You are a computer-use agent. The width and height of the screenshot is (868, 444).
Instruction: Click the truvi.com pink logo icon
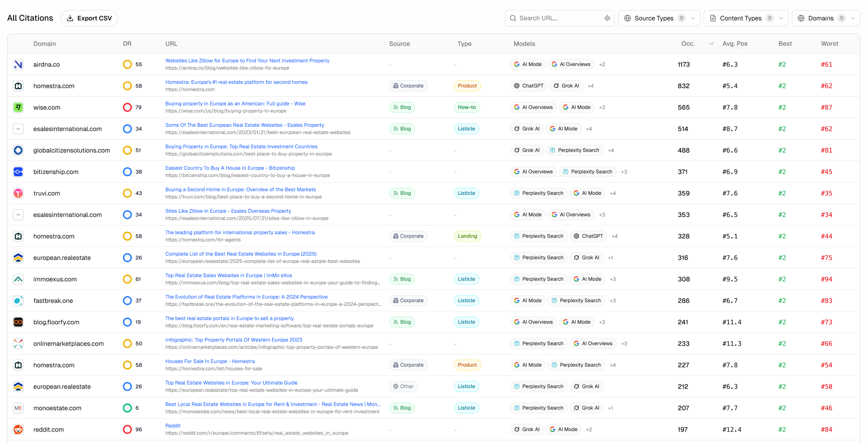18,193
